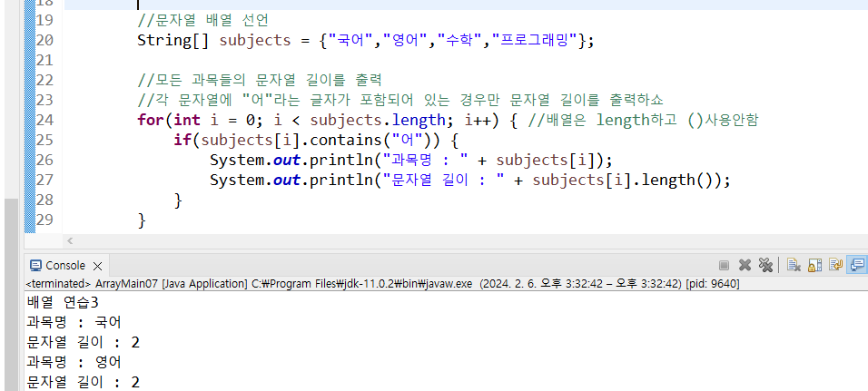Screen dimensions: 868x391
Task: Click line number 24 in the editor gutter
Action: point(44,120)
